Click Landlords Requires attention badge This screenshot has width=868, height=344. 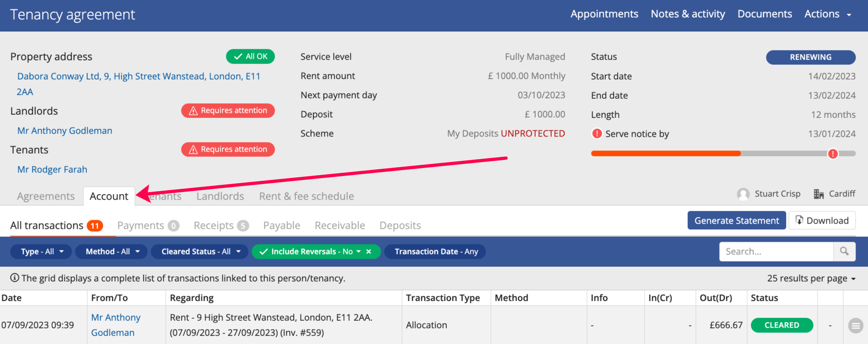[x=228, y=110]
